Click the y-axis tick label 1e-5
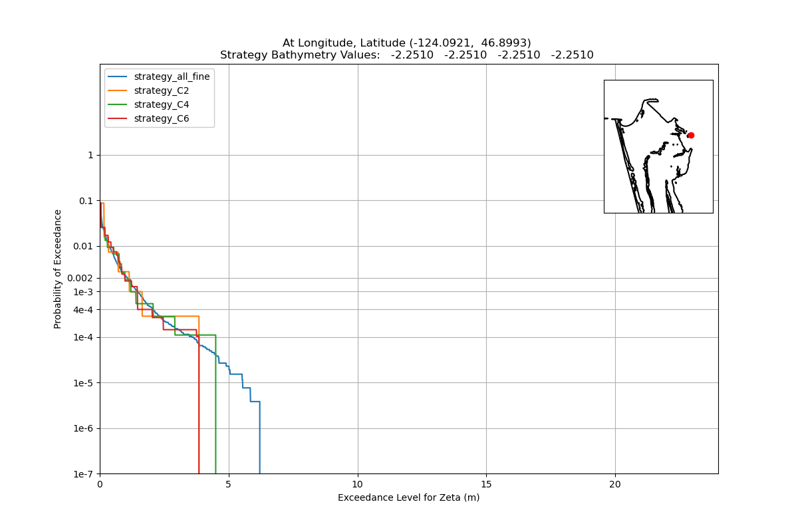 tap(82, 382)
